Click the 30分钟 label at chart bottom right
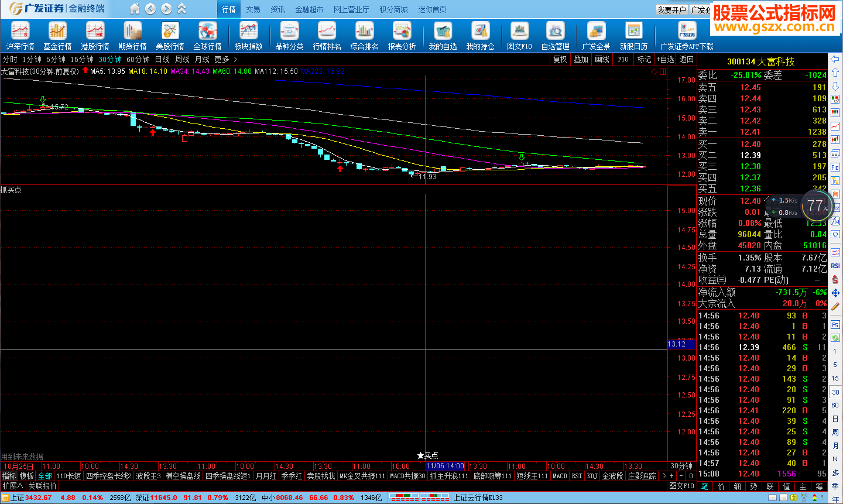 tap(681, 466)
